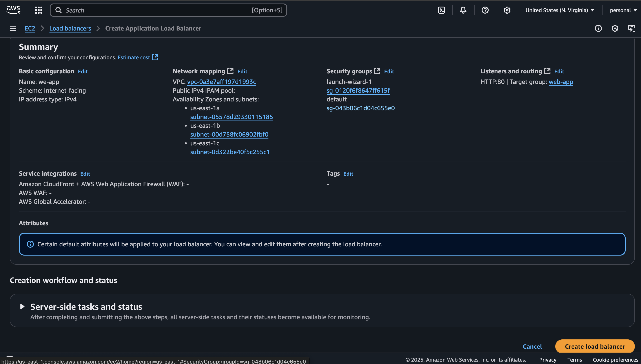Click the 'Public IPv4 IPAM pool: -' text
Screen dimensions: 641x364
click(206, 90)
